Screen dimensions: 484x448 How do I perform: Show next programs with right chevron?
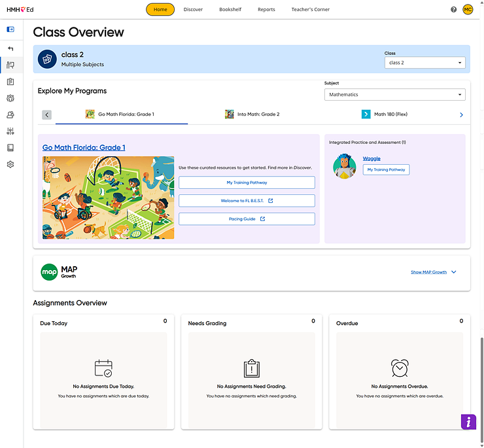462,115
